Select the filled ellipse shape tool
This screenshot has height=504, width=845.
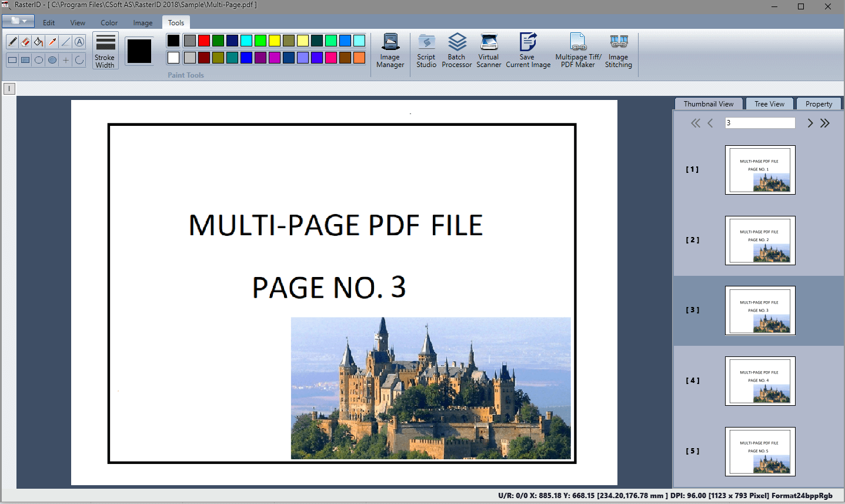click(x=52, y=60)
